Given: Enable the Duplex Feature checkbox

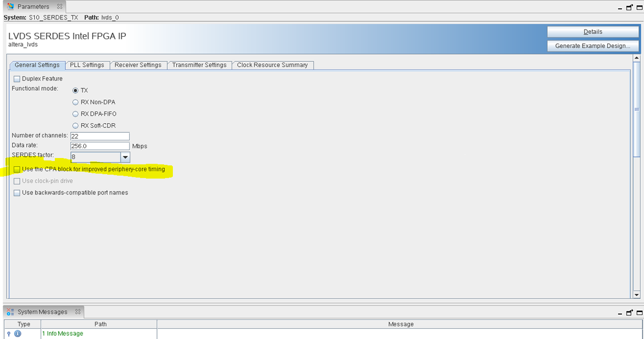Looking at the screenshot, I should pyautogui.click(x=17, y=79).
